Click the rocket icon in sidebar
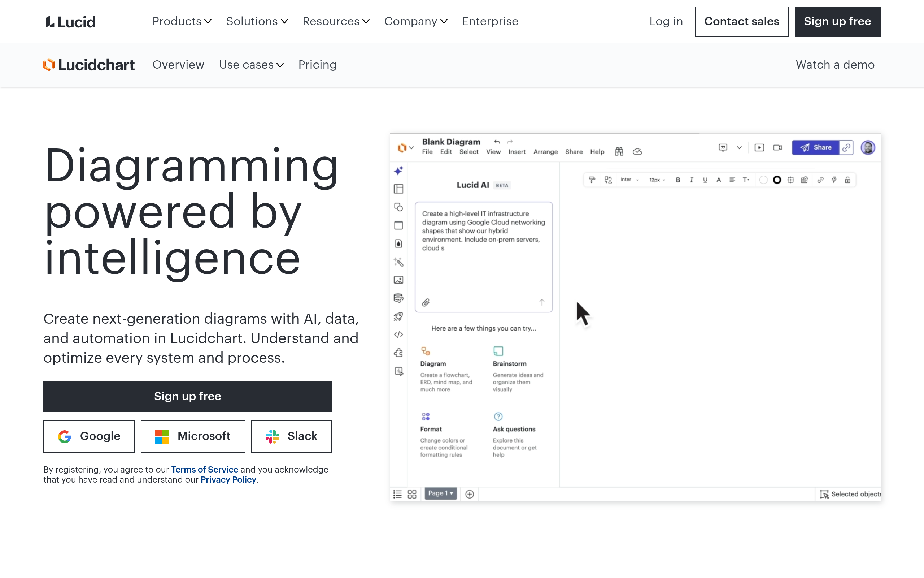The height and width of the screenshot is (578, 924). [x=398, y=316]
